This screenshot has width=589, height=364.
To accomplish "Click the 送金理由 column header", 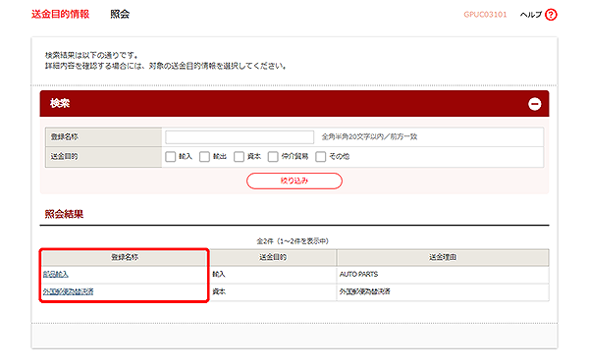I will tap(443, 257).
